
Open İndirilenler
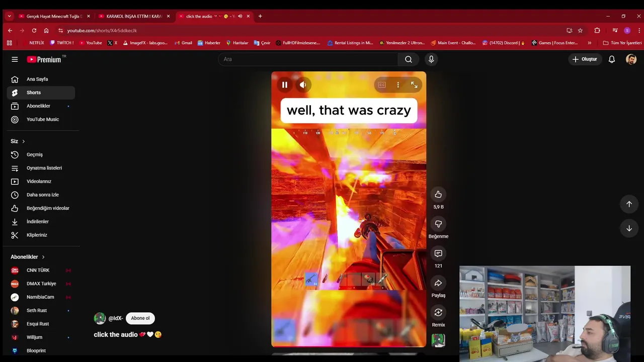coord(41,222)
